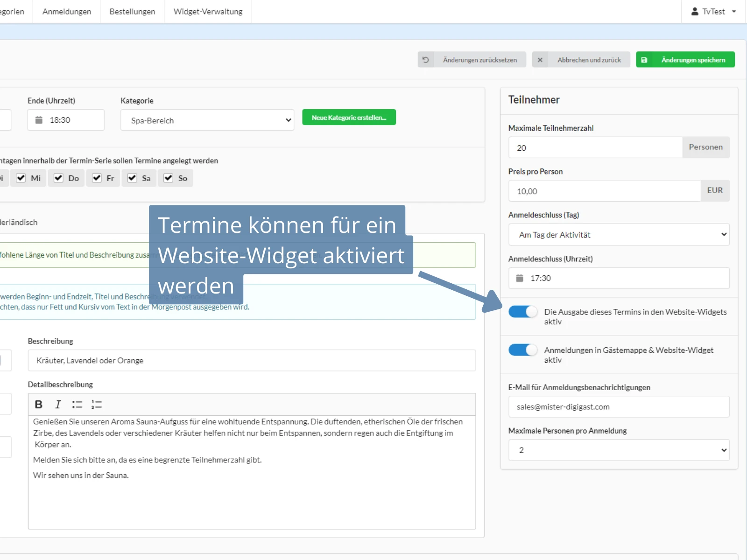Open the Kategorie dropdown showing Spa-Bereich

click(207, 120)
